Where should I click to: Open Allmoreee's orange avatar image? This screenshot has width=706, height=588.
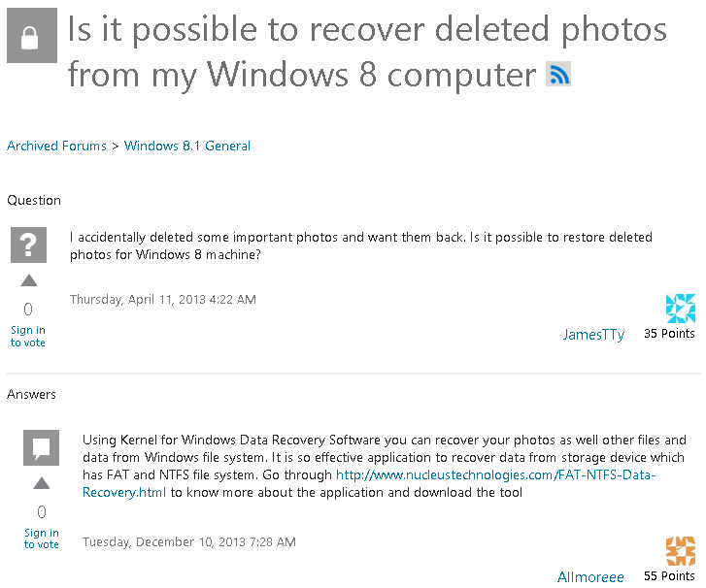click(681, 551)
